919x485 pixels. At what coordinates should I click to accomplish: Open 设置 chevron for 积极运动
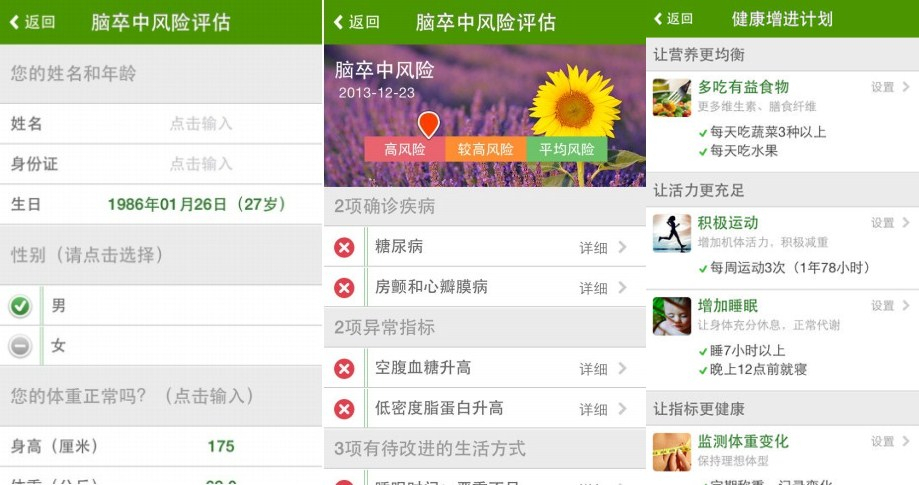tap(906, 223)
